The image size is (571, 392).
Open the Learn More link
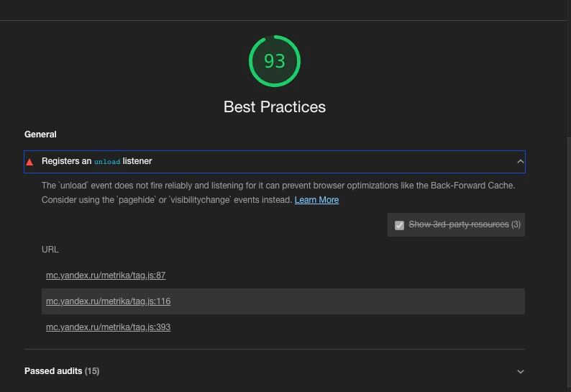pos(316,200)
